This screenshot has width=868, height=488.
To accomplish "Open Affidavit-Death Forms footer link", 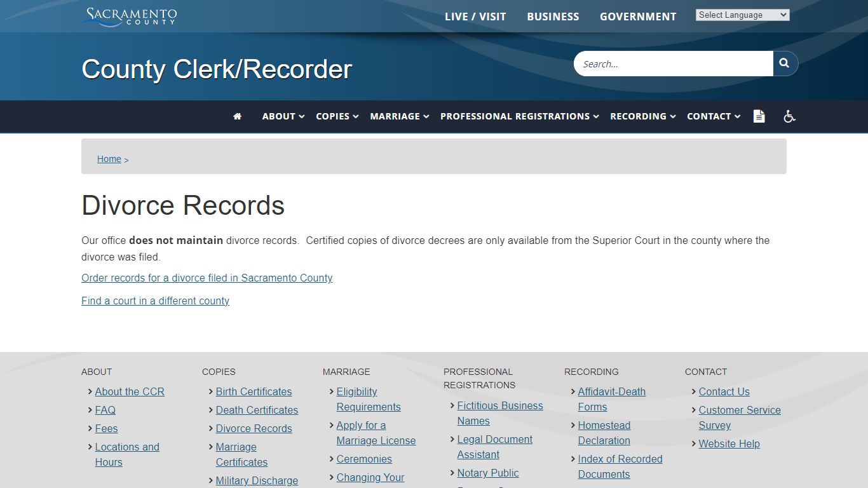I will point(611,399).
